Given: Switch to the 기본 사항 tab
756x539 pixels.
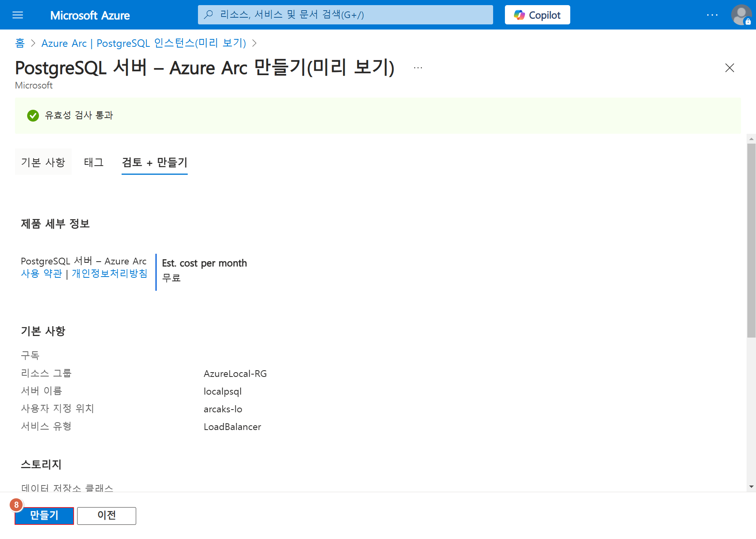Looking at the screenshot, I should pyautogui.click(x=43, y=162).
